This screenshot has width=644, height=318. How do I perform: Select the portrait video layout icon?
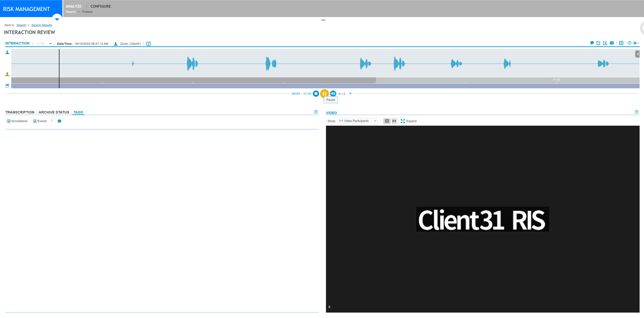point(387,121)
